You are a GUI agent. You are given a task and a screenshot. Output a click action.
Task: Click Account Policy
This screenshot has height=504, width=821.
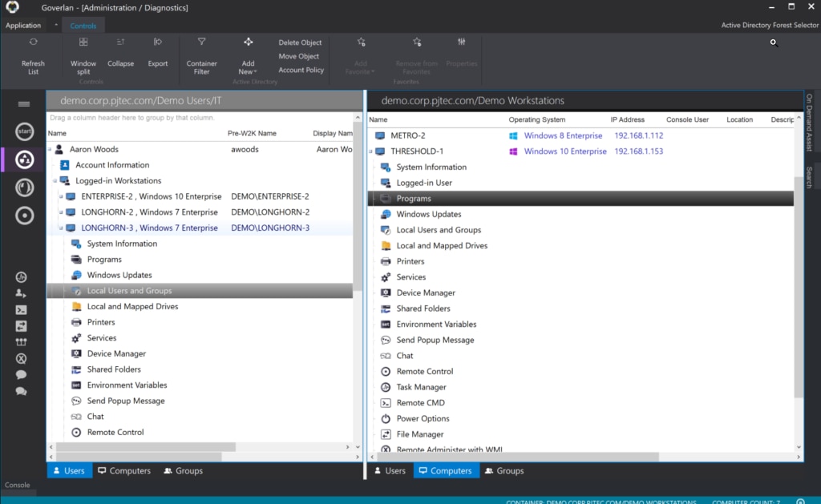pyautogui.click(x=301, y=70)
